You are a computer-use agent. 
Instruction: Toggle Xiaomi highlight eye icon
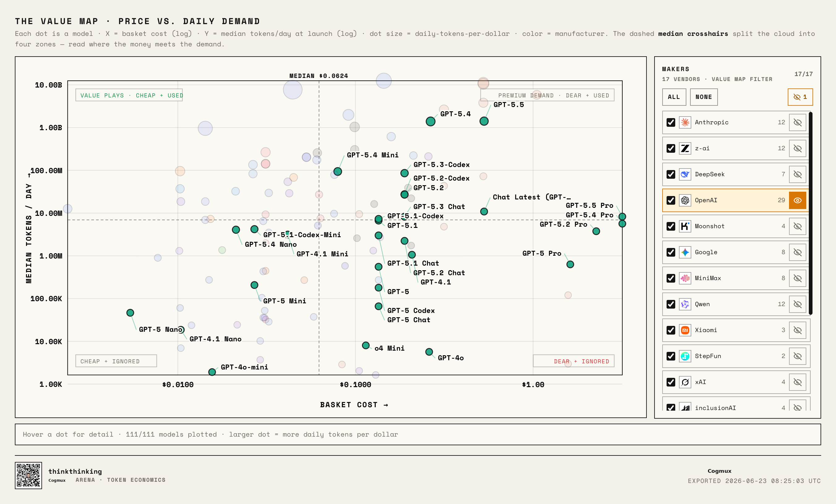[x=797, y=330]
